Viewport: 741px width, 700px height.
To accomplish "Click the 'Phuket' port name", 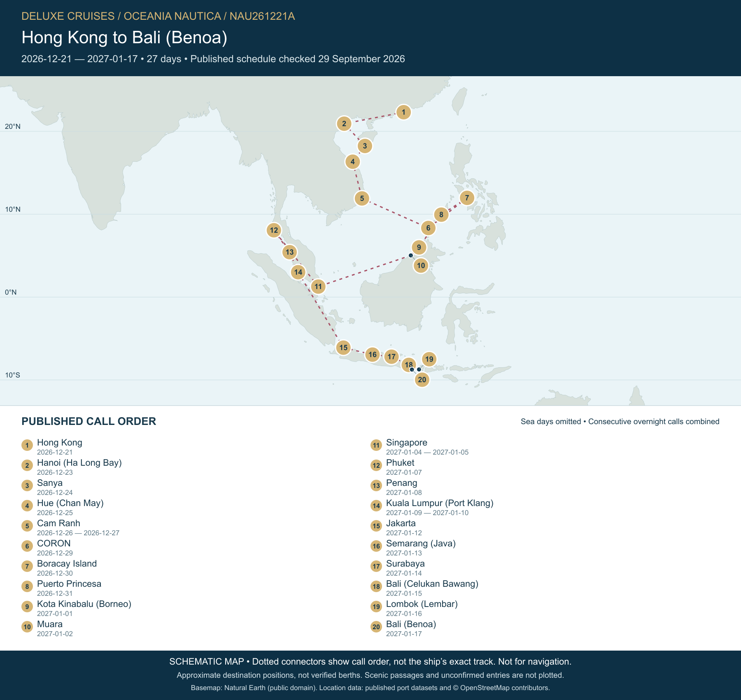I will point(400,463).
